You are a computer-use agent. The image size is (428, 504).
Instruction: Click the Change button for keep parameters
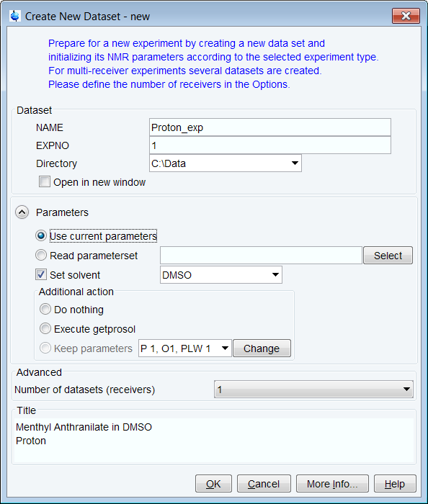pos(262,348)
